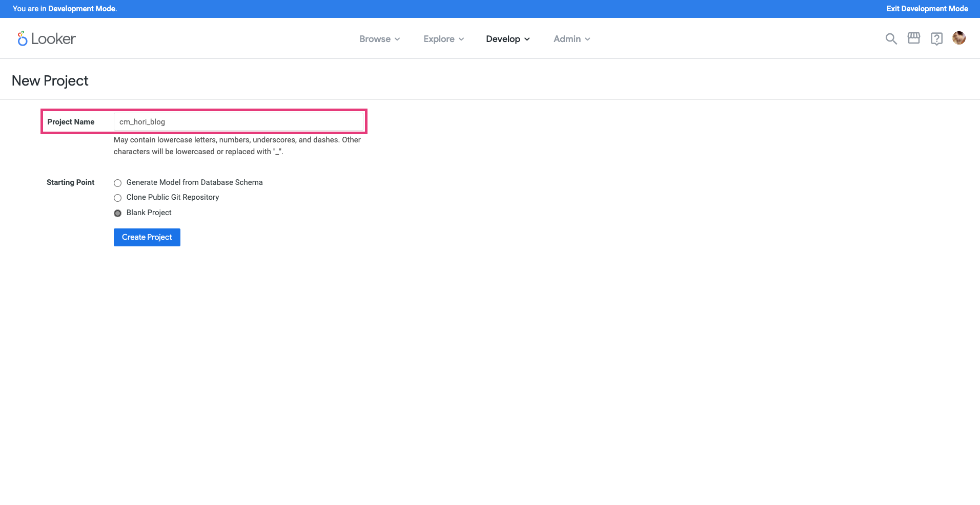Click the Looker home logo
The image size is (980, 505).
(x=46, y=38)
